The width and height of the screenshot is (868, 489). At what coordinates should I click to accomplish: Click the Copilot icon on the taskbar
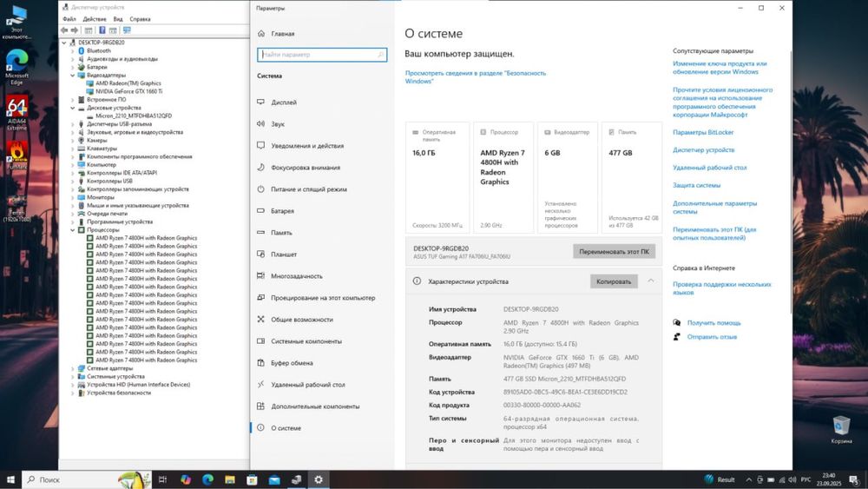tap(186, 479)
